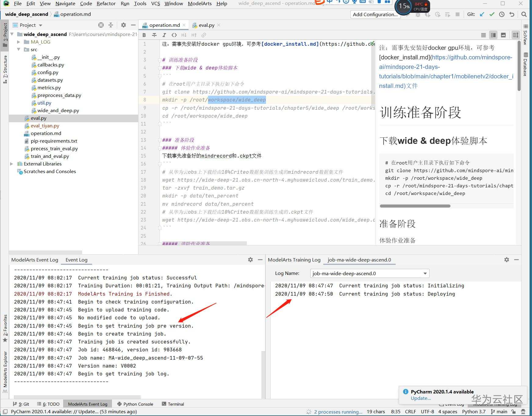Image resolution: width=532 pixels, height=416 pixels.
Task: Show preview-only markdown view
Action: (503, 35)
